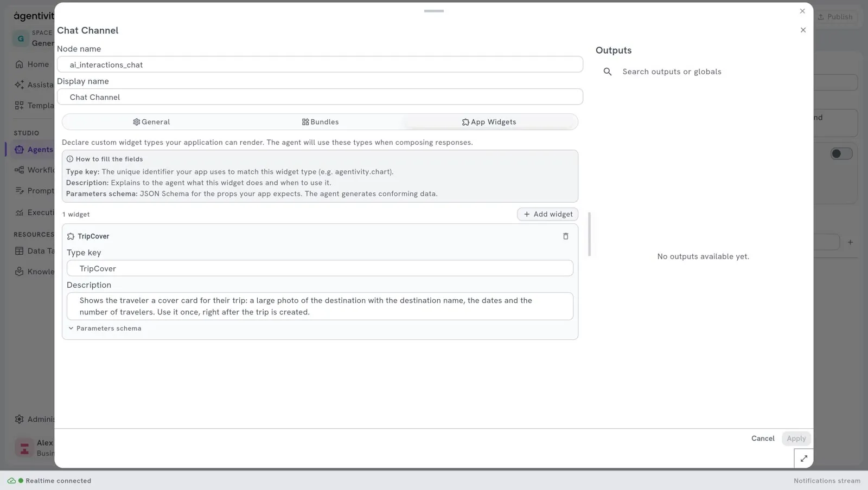
Task: Click the Add widget button
Action: click(547, 214)
